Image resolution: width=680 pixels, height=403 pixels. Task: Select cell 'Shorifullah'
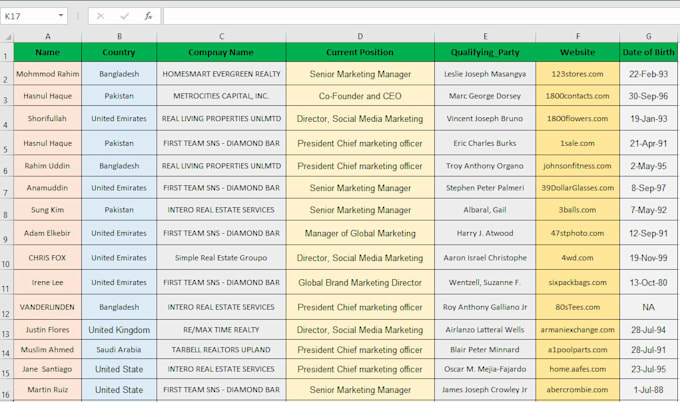[x=48, y=118]
